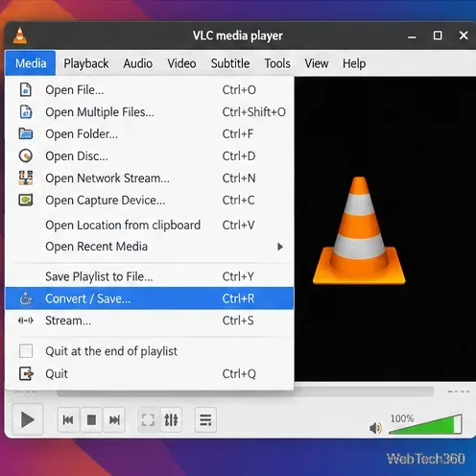Maximize the VLC window
This screenshot has width=476, height=476.
(438, 36)
